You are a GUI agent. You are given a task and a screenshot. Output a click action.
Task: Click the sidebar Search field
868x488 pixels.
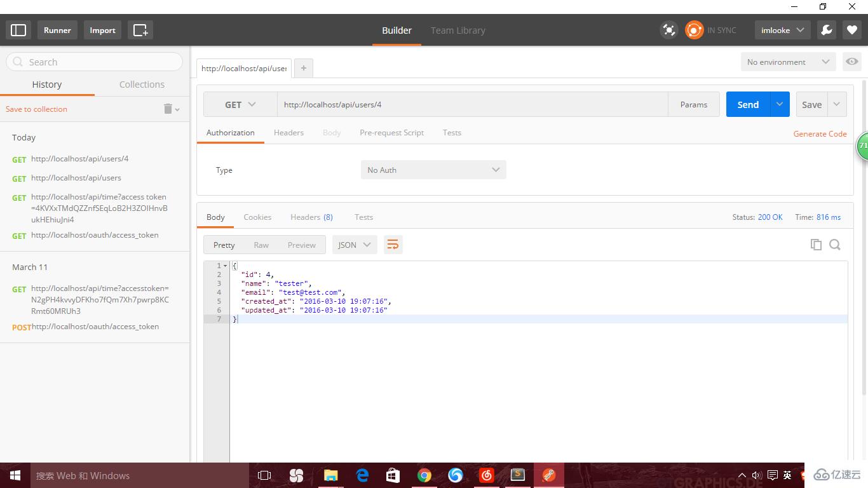click(x=95, y=62)
